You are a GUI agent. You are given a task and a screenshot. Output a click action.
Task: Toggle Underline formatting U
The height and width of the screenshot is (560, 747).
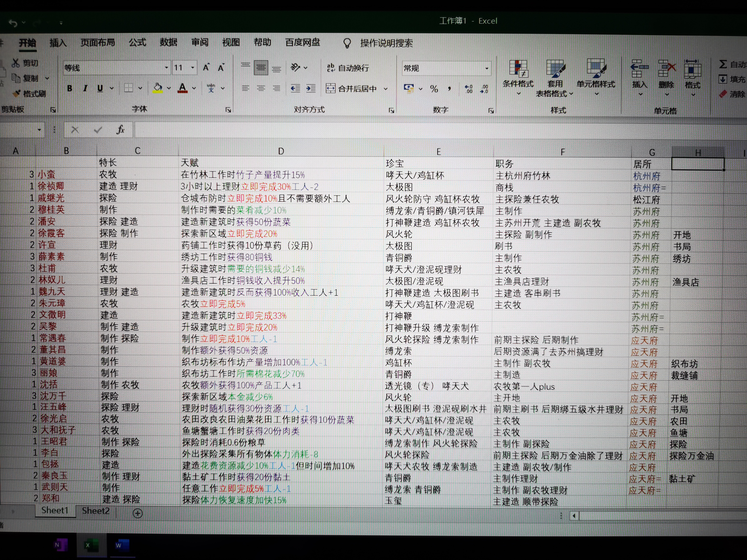[100, 88]
